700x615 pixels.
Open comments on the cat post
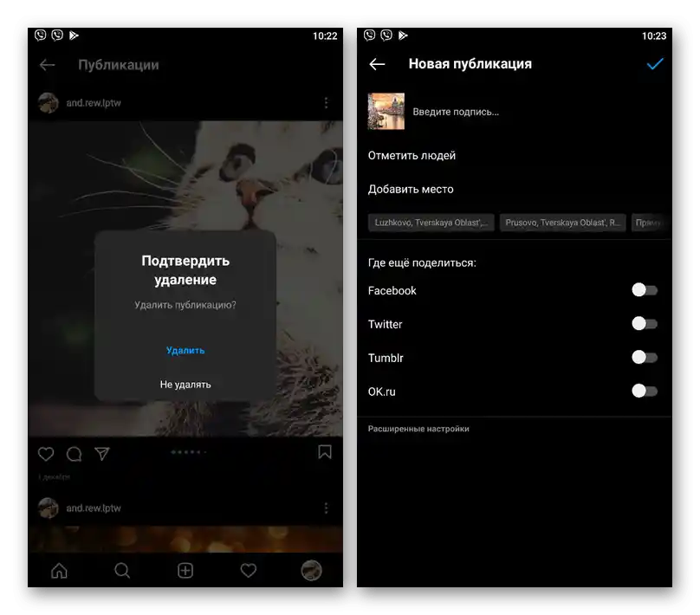pyautogui.click(x=75, y=453)
